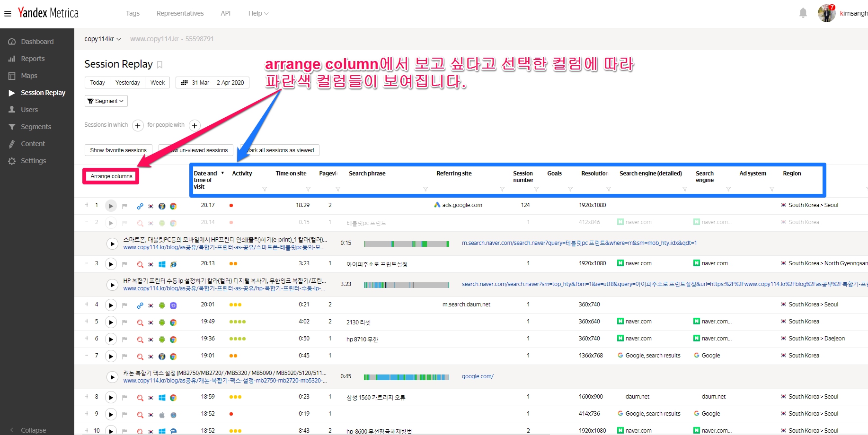Image resolution: width=868 pixels, height=435 pixels.
Task: Collapse session 7 details
Action: pyautogui.click(x=87, y=356)
